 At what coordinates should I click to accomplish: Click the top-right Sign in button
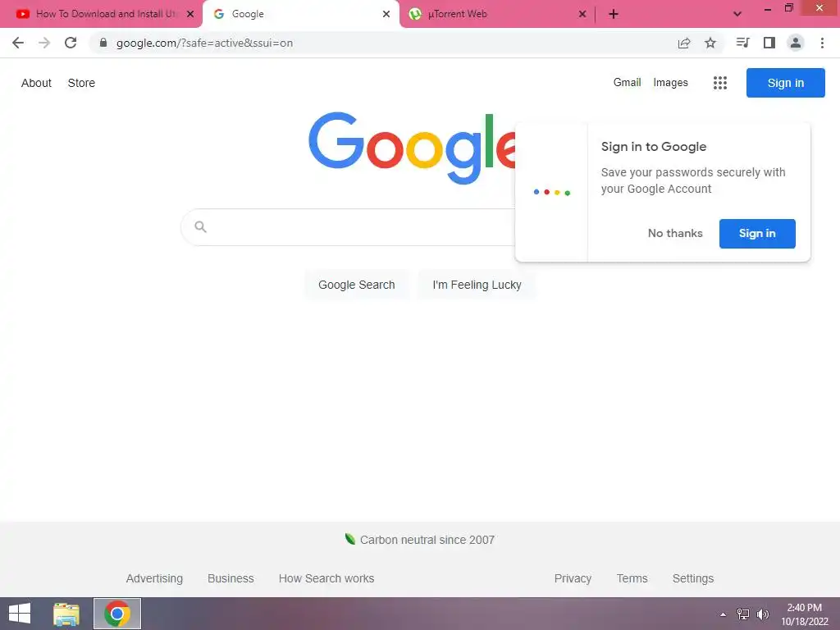pos(785,83)
